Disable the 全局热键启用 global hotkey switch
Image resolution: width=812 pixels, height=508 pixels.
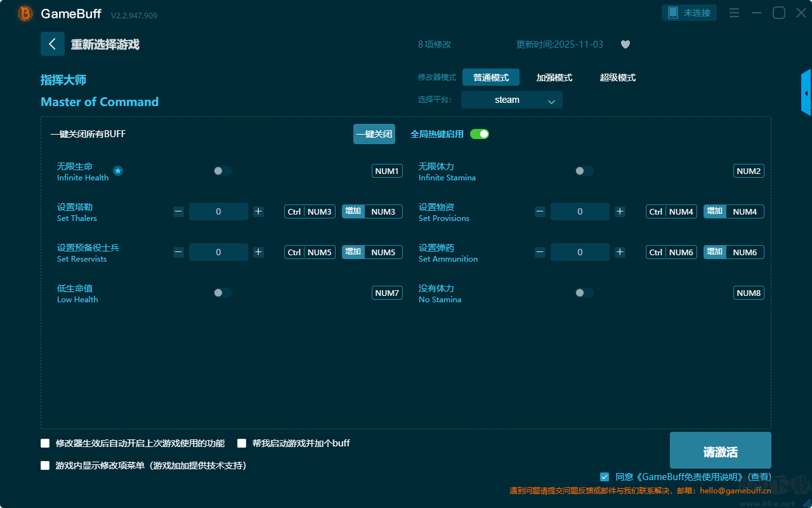(480, 134)
